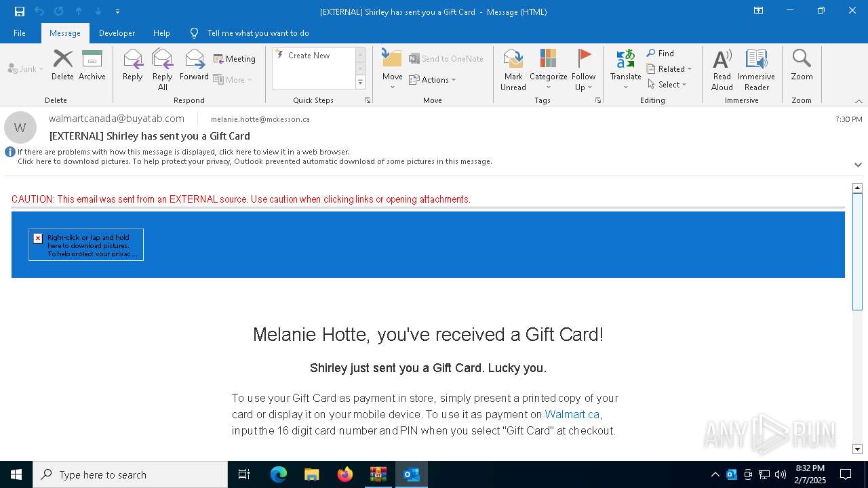Click recipient melanie.hotte@mckesson.ca
This screenshot has height=488, width=868.
(x=260, y=119)
